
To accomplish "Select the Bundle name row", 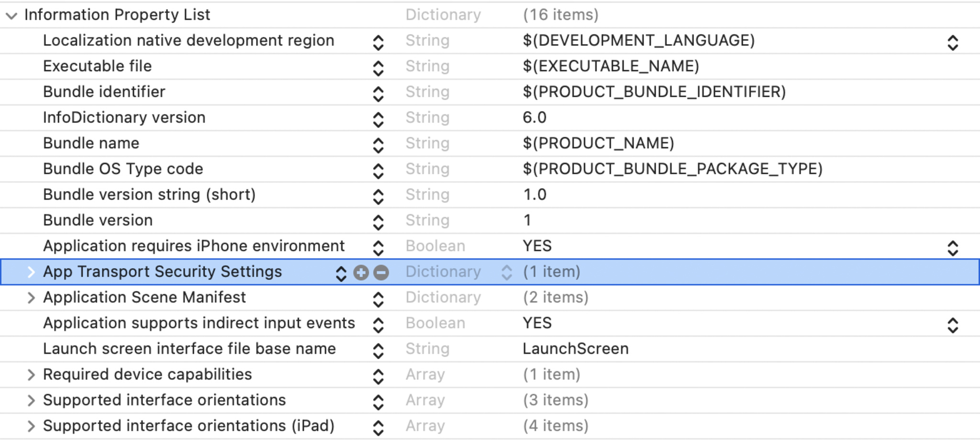I will 490,143.
